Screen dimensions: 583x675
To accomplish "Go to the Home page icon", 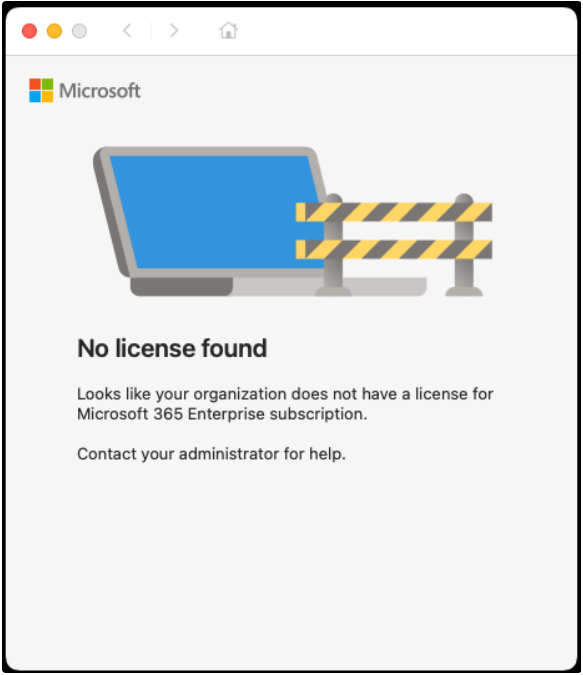I will tap(228, 31).
